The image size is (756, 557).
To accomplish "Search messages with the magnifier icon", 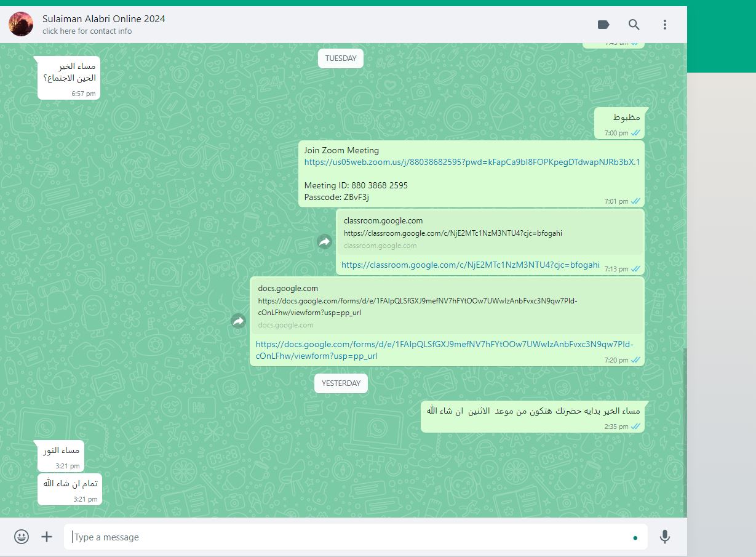I will (634, 25).
